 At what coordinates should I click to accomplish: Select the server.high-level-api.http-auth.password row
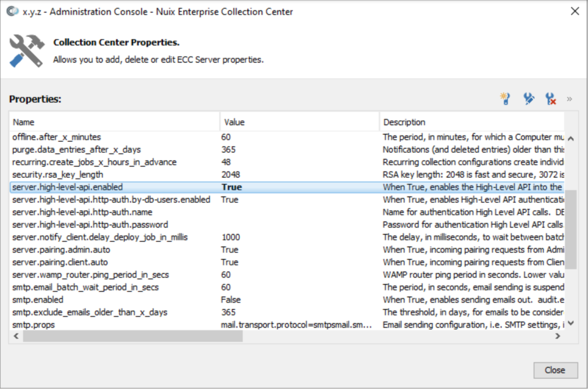[x=90, y=225]
